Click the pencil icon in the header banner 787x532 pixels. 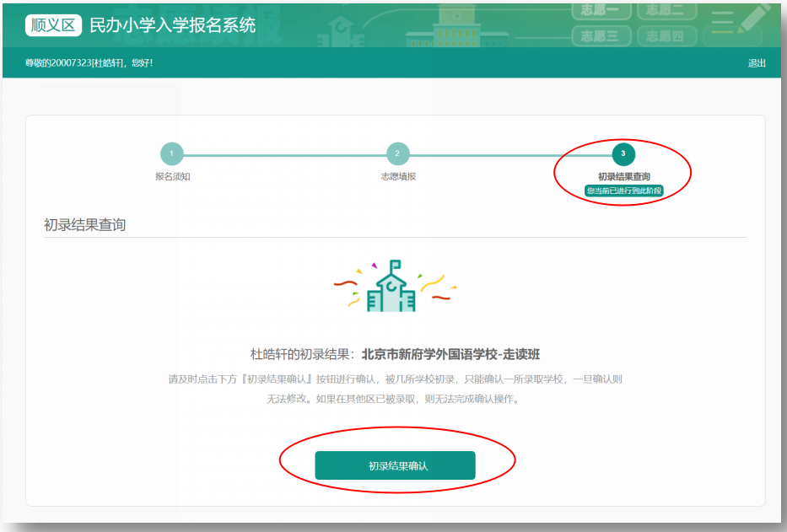754,19
